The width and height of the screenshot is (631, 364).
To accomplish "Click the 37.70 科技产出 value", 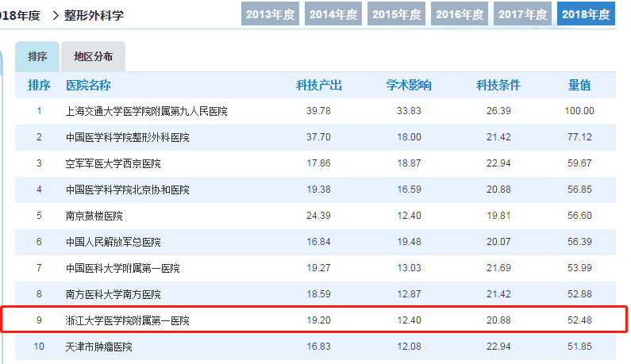I will coord(319,137).
